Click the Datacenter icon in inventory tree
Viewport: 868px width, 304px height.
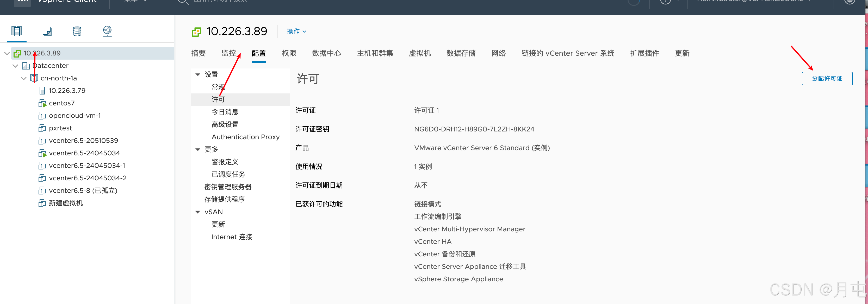(x=26, y=66)
